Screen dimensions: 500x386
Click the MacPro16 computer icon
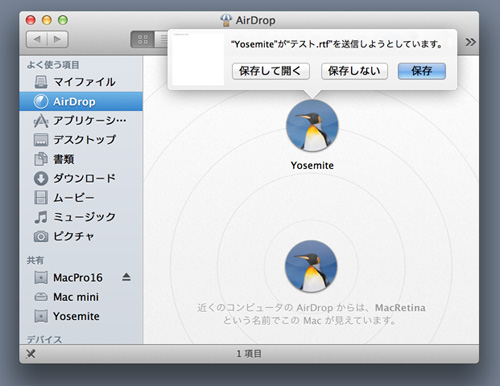(x=41, y=278)
